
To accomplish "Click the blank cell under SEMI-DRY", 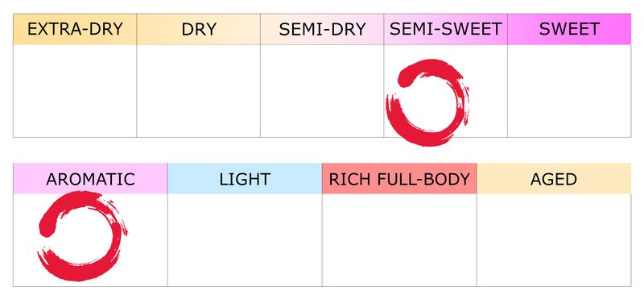I will (322, 91).
